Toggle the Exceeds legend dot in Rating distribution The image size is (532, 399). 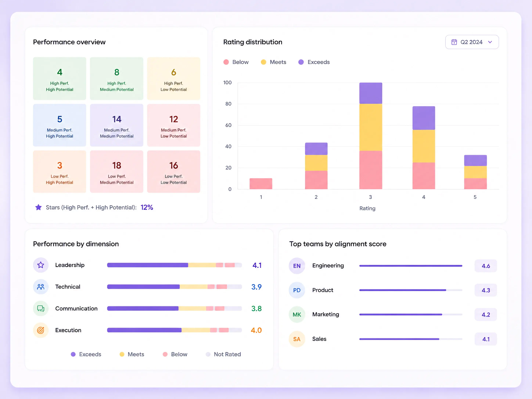pos(301,62)
